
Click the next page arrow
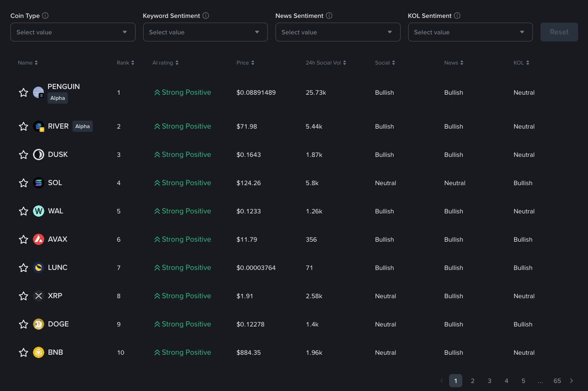(572, 381)
